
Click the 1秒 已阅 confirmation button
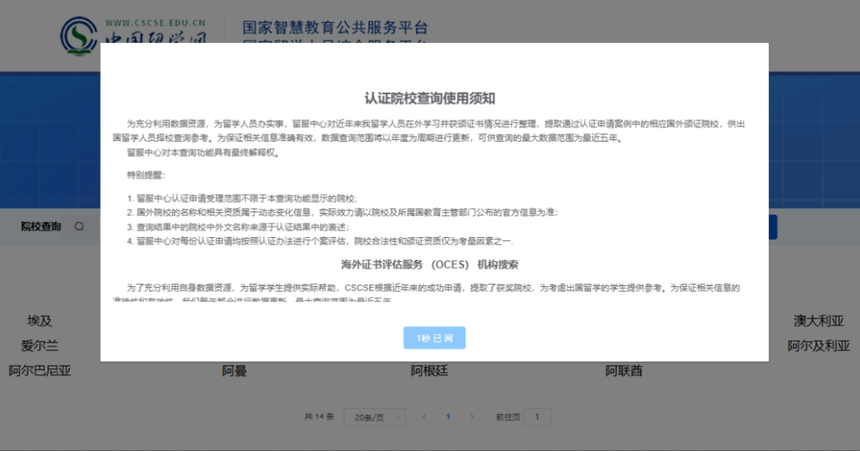point(434,338)
